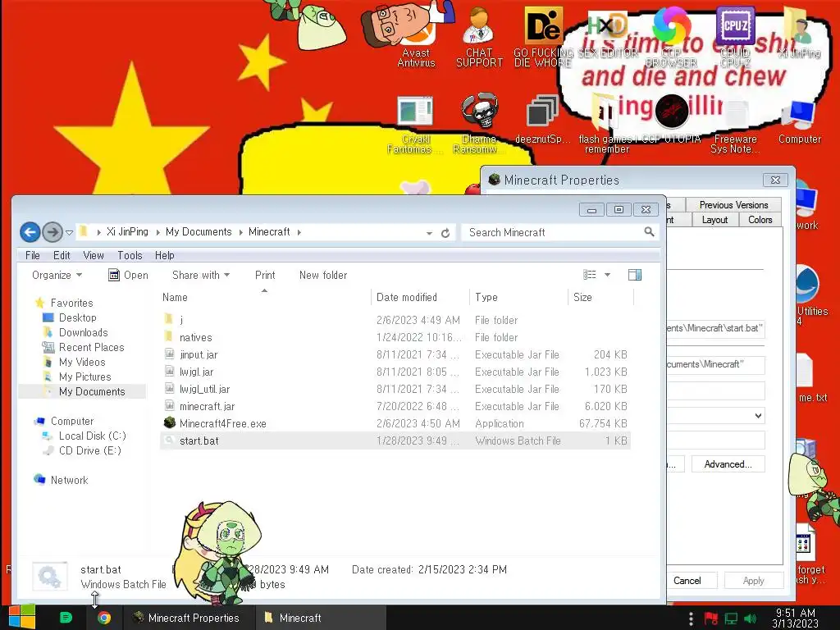Click the volume tray icon

[751, 619]
